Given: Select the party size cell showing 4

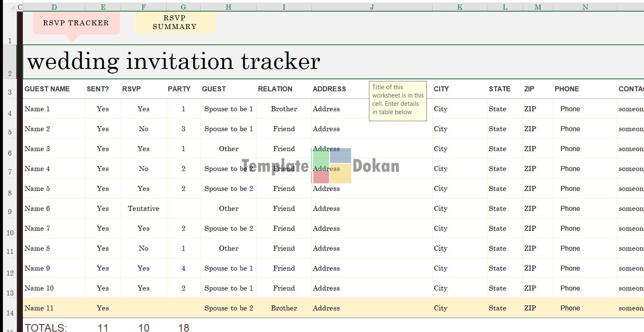Looking at the screenshot, I should point(183,268).
